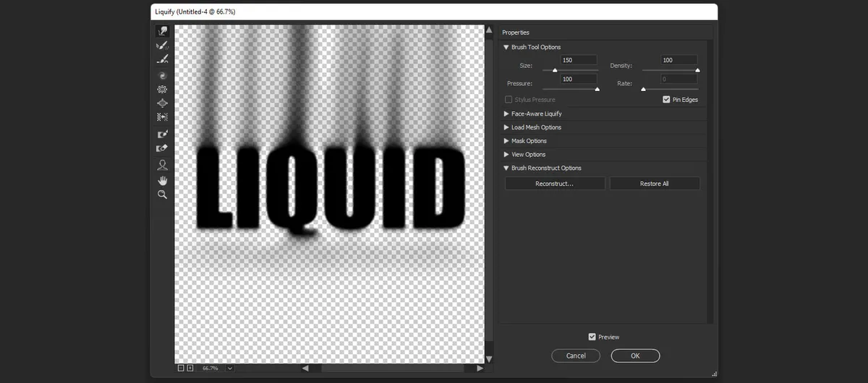Select the Bloat tool
This screenshot has height=383, width=868.
point(162,103)
